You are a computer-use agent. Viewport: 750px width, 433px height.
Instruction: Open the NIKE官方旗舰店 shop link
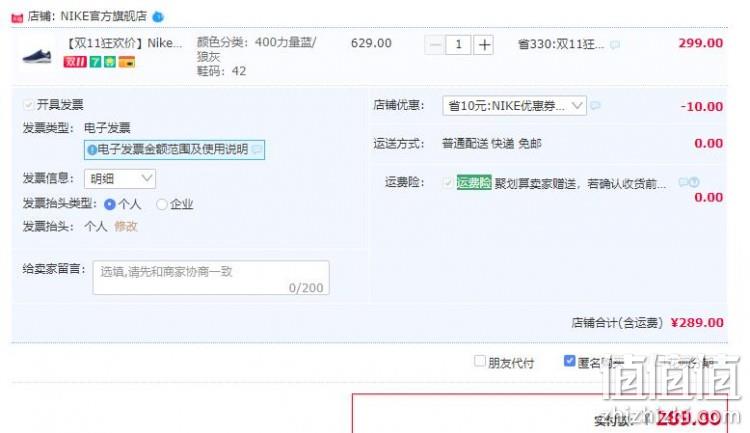103,16
